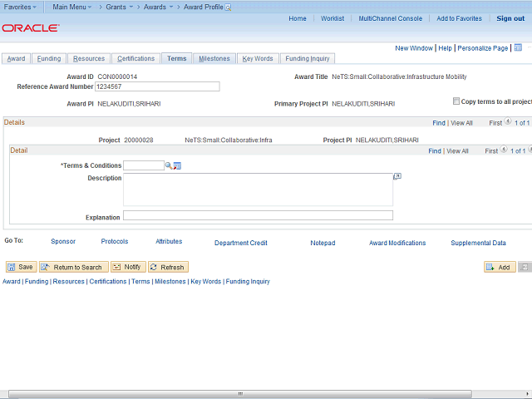Click the Explanation input field

pyautogui.click(x=258, y=215)
